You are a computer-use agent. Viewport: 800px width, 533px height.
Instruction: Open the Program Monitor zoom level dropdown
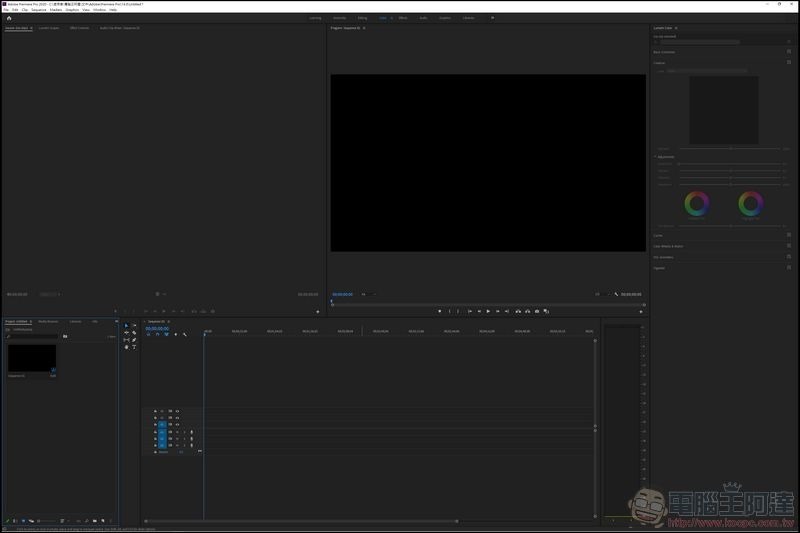click(x=368, y=294)
